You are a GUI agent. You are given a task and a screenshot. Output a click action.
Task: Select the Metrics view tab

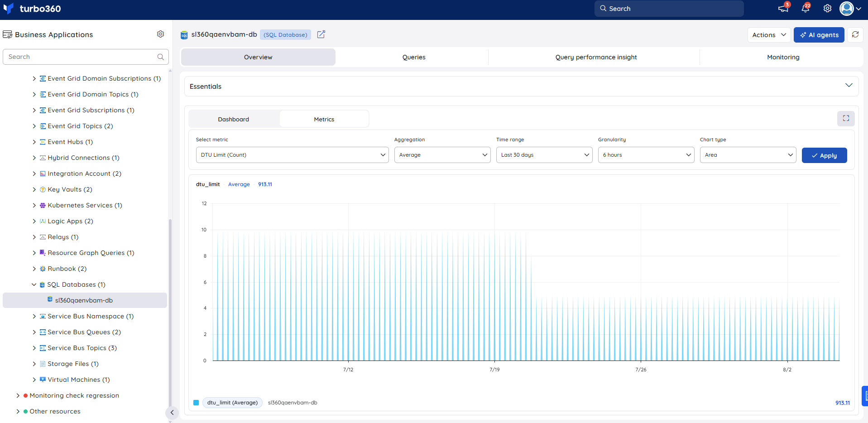pyautogui.click(x=324, y=119)
